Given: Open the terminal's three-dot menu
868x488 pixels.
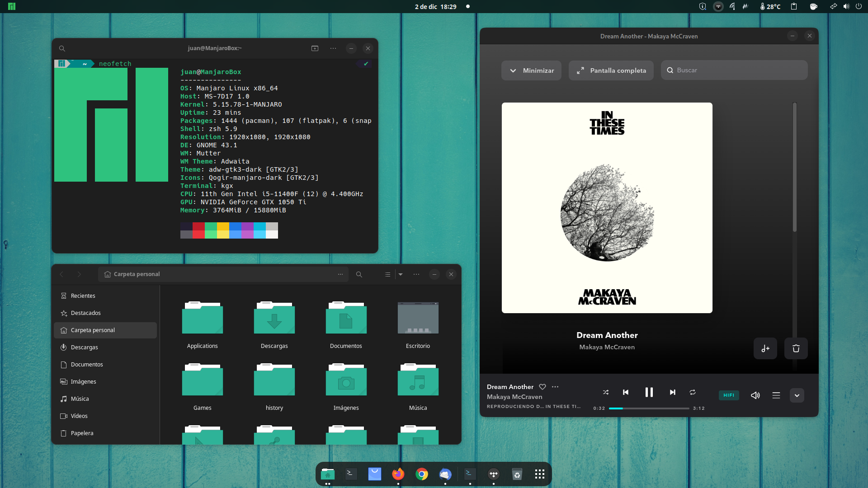Looking at the screenshot, I should pyautogui.click(x=333, y=48).
